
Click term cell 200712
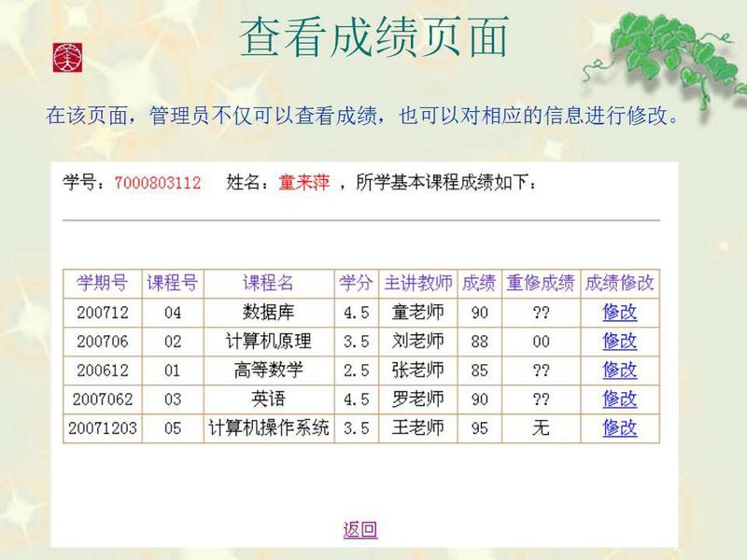point(103,313)
